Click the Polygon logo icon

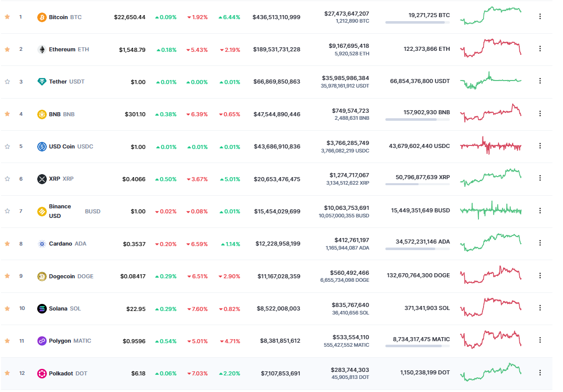[x=42, y=341]
